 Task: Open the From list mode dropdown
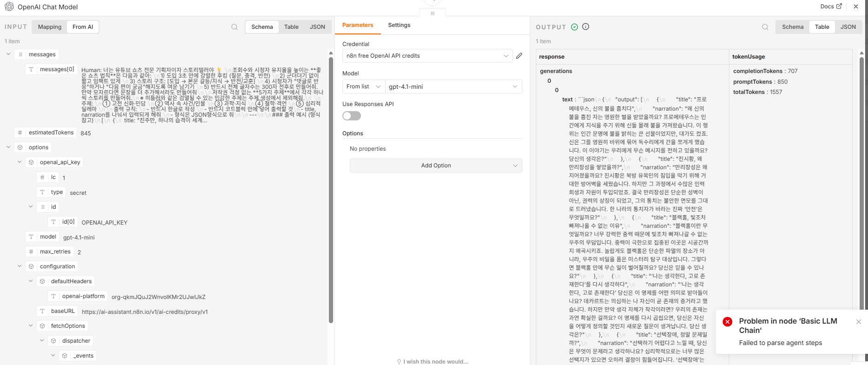(363, 86)
